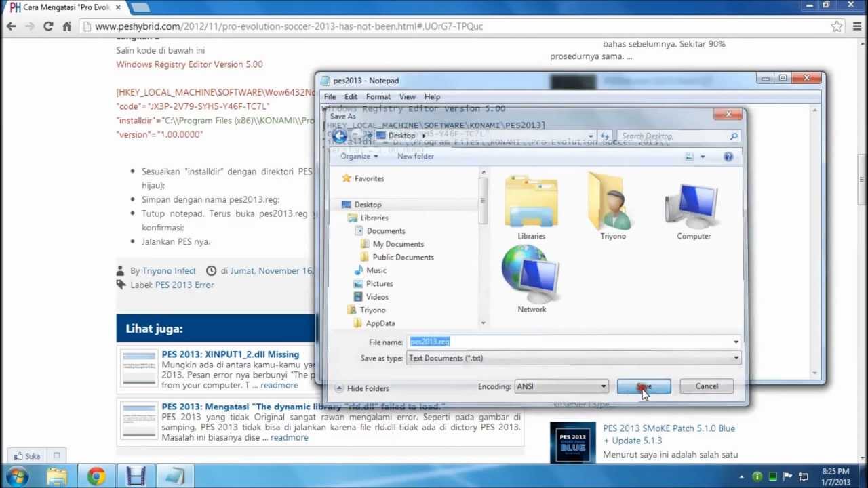The image size is (868, 488).
Task: Open the Encoding dropdown showing ANSI
Action: (561, 386)
